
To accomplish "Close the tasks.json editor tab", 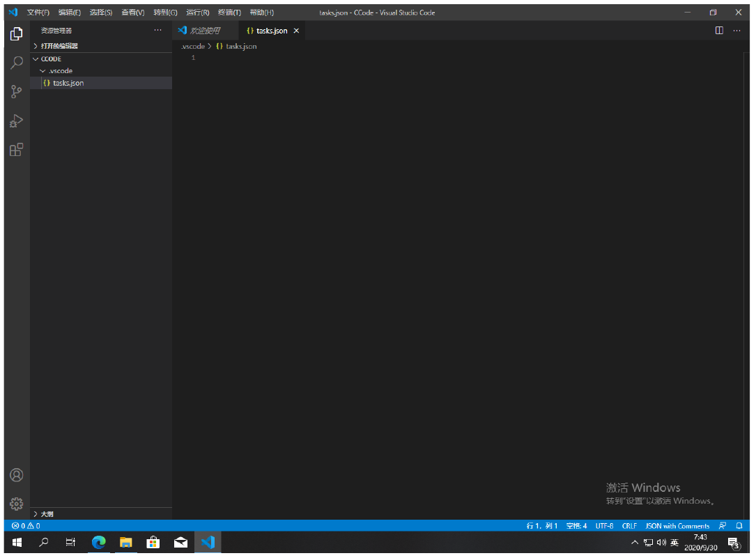I will tap(296, 31).
